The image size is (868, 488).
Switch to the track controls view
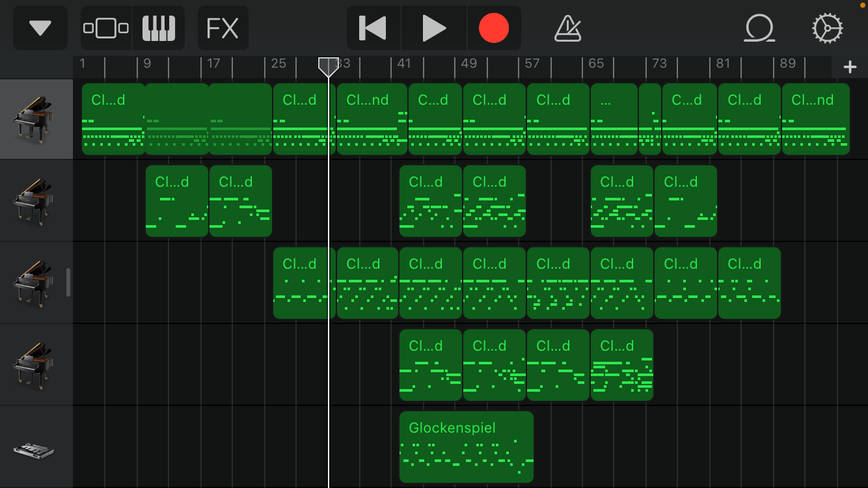tap(106, 28)
